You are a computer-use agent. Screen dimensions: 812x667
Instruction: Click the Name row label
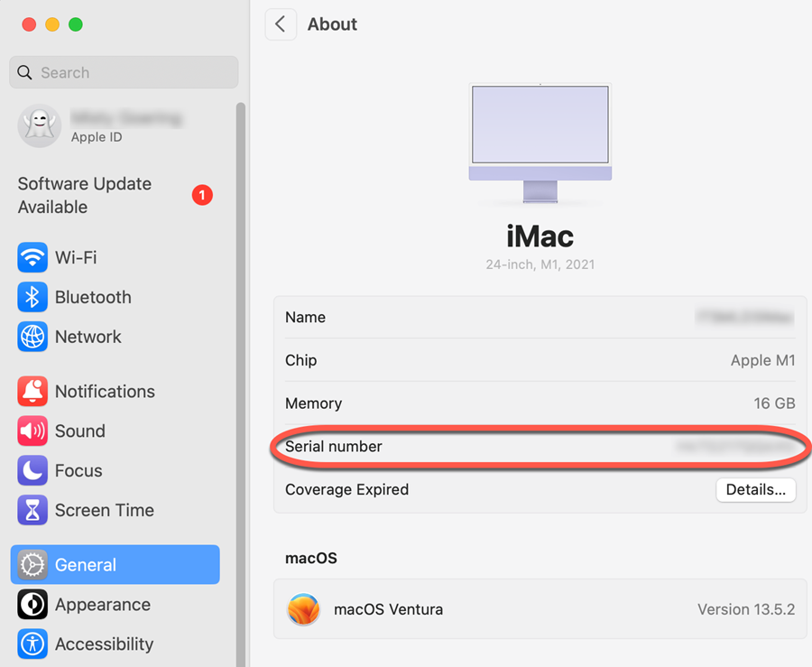306,318
